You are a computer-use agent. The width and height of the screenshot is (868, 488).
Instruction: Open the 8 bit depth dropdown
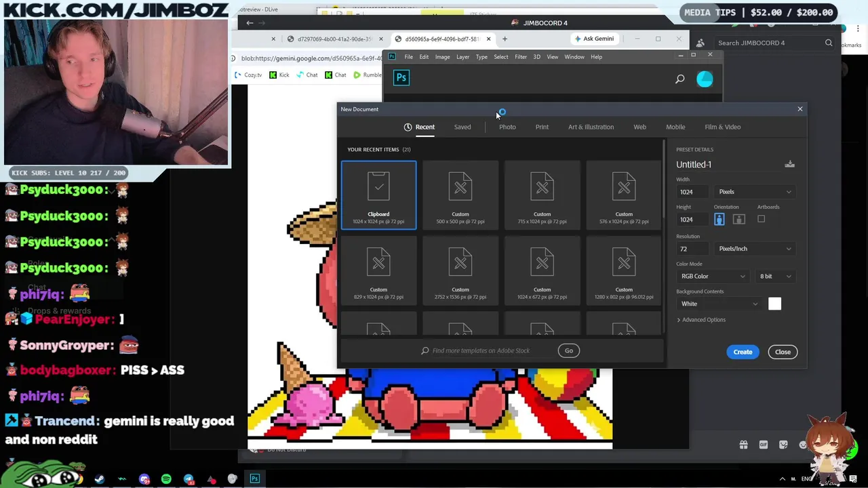coord(774,277)
